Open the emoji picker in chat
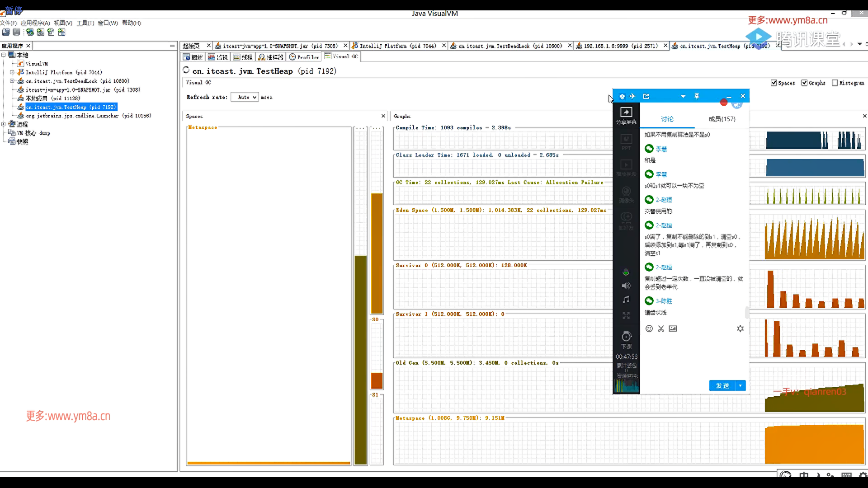 pyautogui.click(x=649, y=328)
